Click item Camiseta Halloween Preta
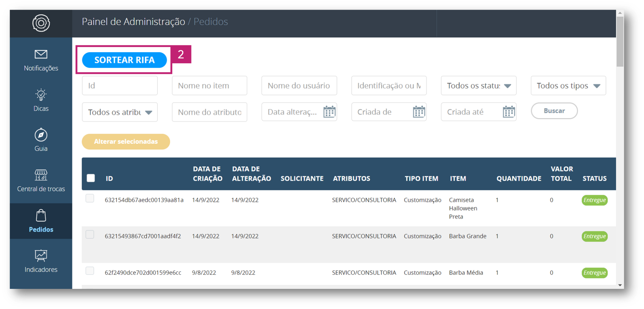The height and width of the screenshot is (309, 644). pyautogui.click(x=463, y=208)
